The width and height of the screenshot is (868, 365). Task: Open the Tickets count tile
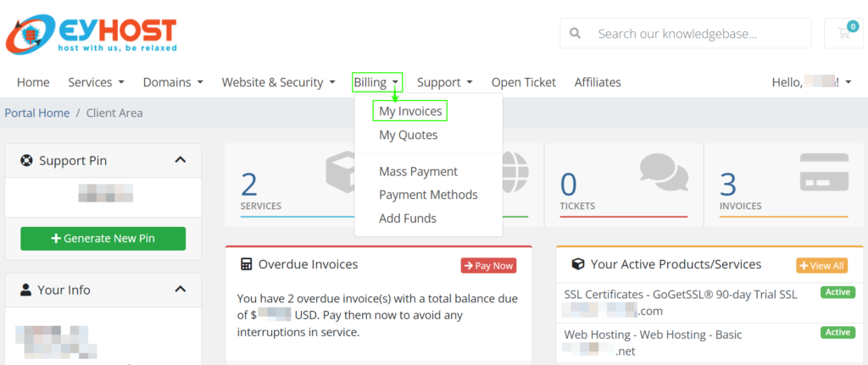click(624, 185)
